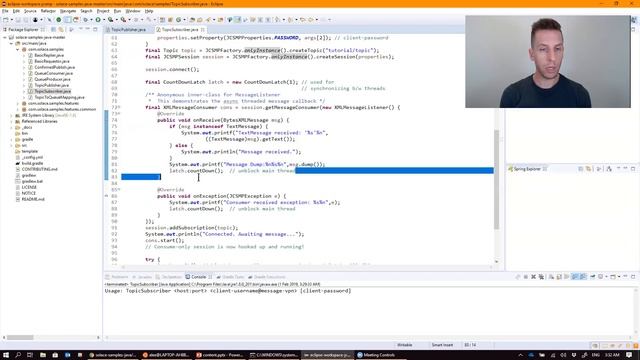
Task: Select README.md in Package Explorer
Action: (x=33, y=199)
